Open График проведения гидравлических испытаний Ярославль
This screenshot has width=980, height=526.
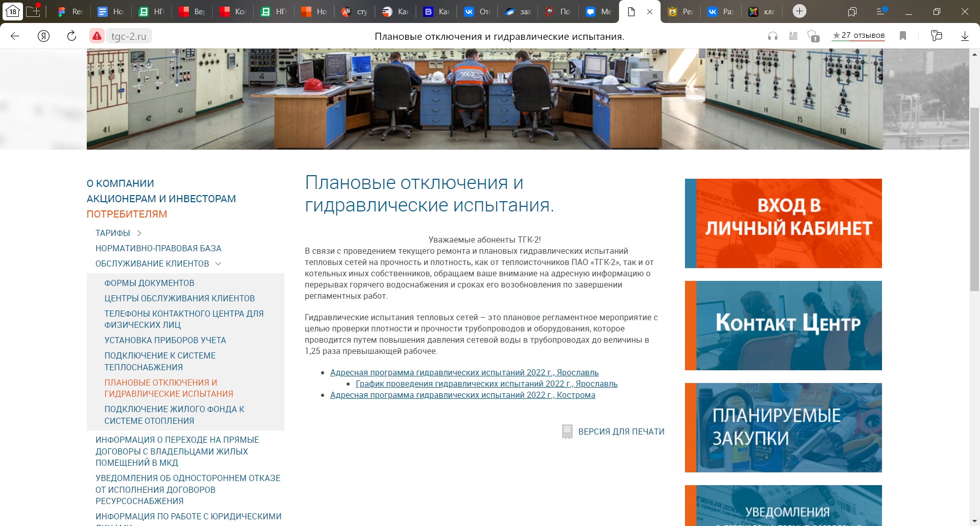[486, 384]
